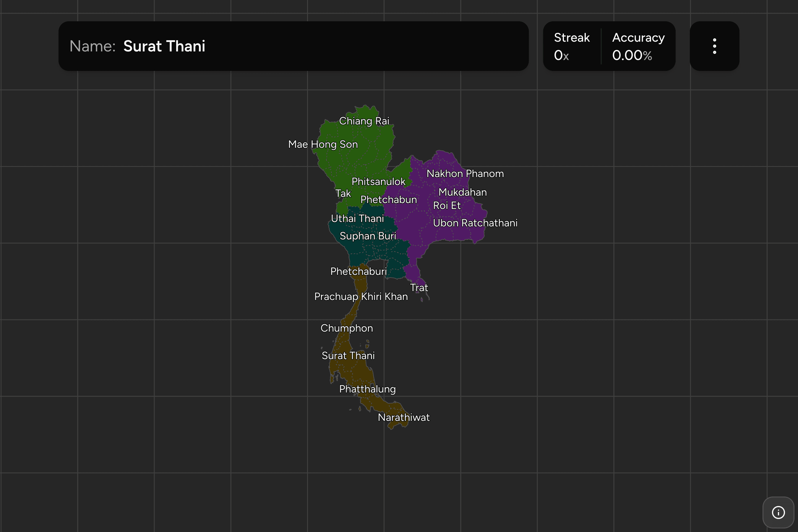
Task: Click Phetchabun on the map
Action: (x=388, y=199)
